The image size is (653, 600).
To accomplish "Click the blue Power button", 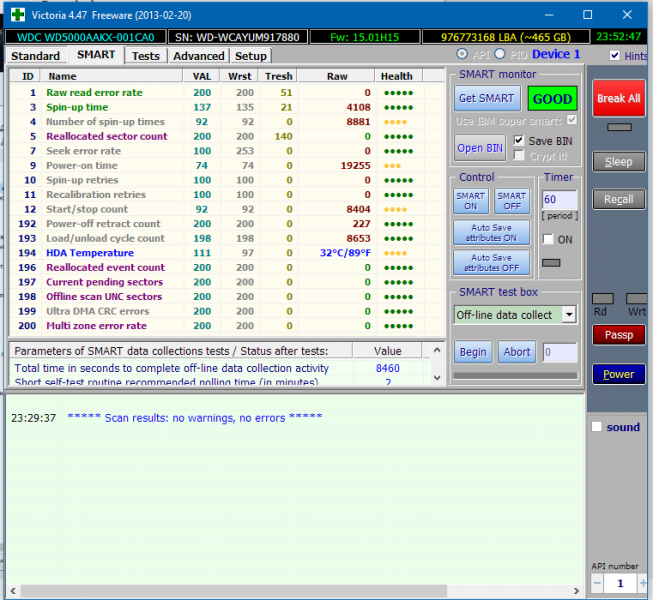I will coord(618,374).
